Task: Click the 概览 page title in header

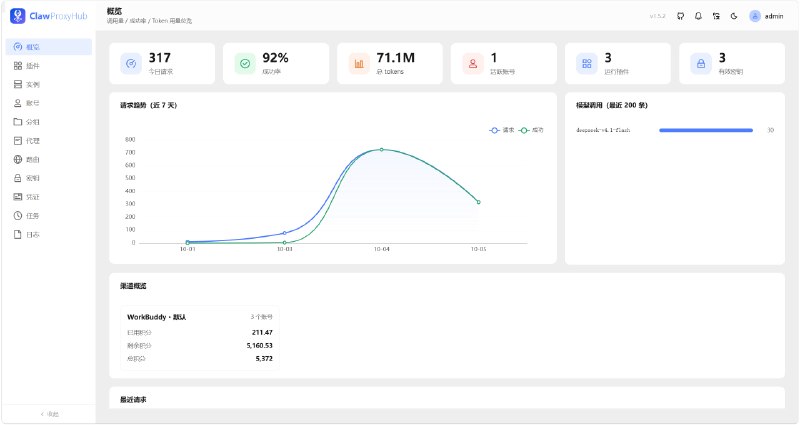Action: click(114, 11)
